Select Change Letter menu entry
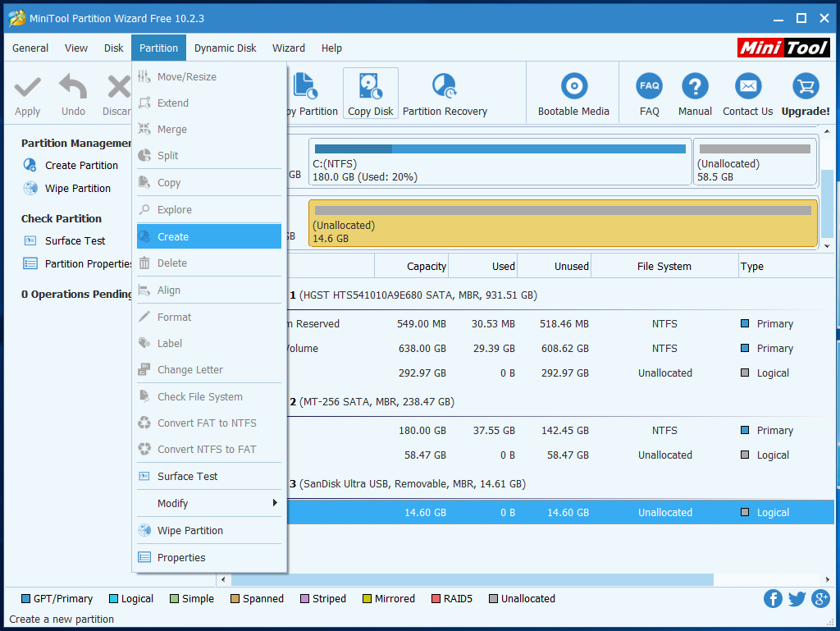This screenshot has height=631, width=840. coord(209,370)
